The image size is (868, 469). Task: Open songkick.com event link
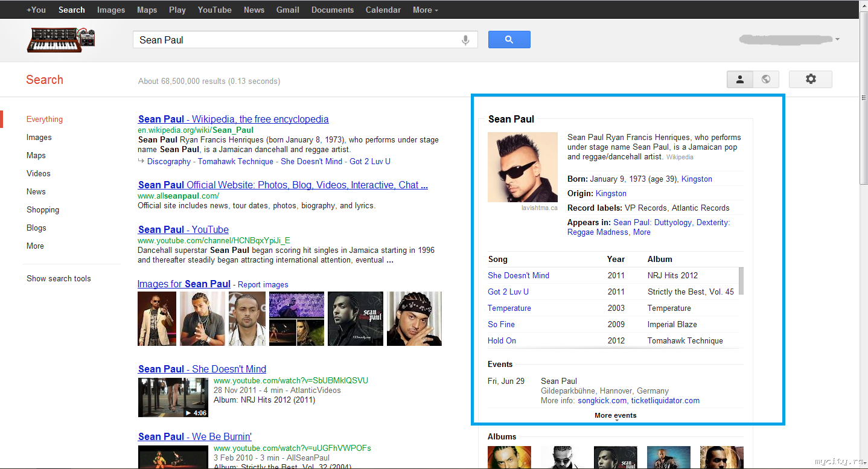tap(602, 400)
